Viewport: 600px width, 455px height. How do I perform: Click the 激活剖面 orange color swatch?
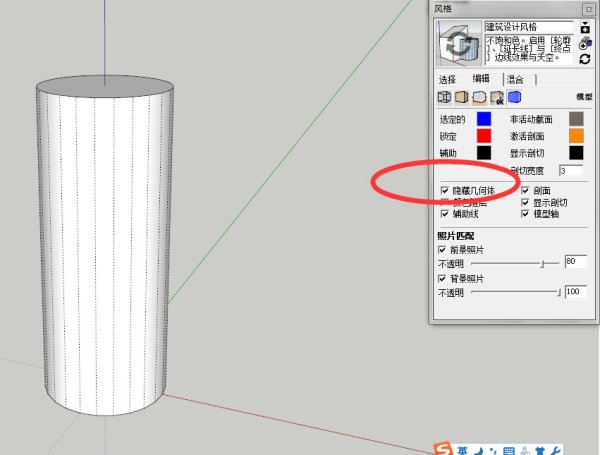(x=575, y=135)
